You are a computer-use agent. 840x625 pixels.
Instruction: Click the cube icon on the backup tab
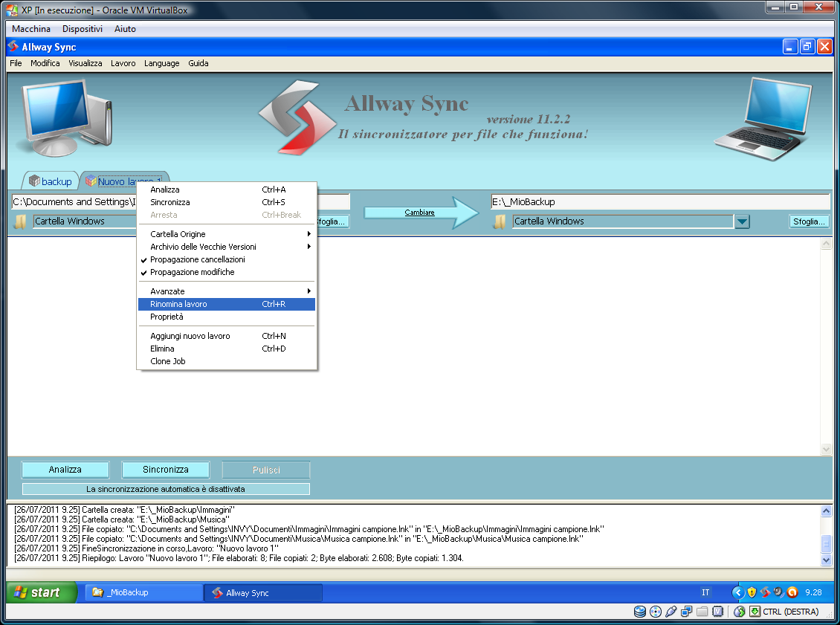point(34,181)
